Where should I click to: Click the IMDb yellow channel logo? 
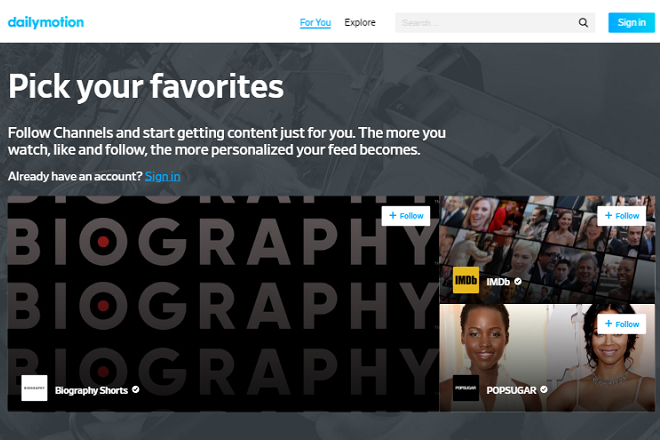click(x=466, y=280)
